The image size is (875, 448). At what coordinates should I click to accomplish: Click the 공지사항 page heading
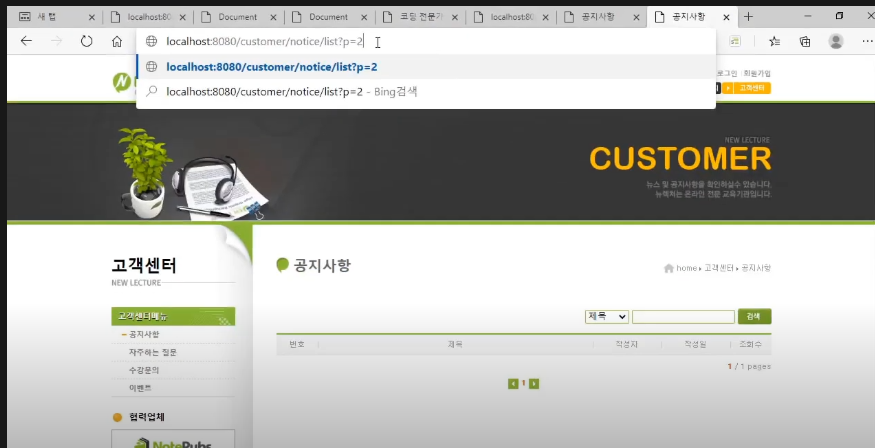tap(322, 265)
